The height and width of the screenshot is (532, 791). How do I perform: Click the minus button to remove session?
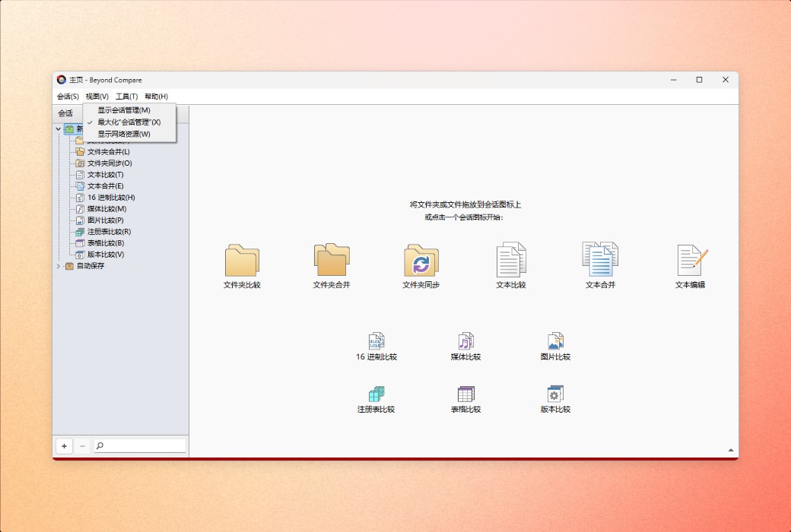(x=82, y=446)
